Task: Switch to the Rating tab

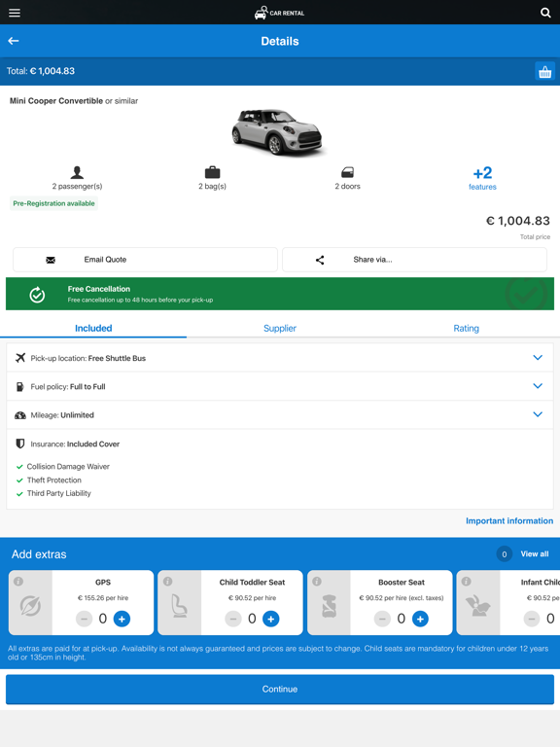Action: pos(467,328)
